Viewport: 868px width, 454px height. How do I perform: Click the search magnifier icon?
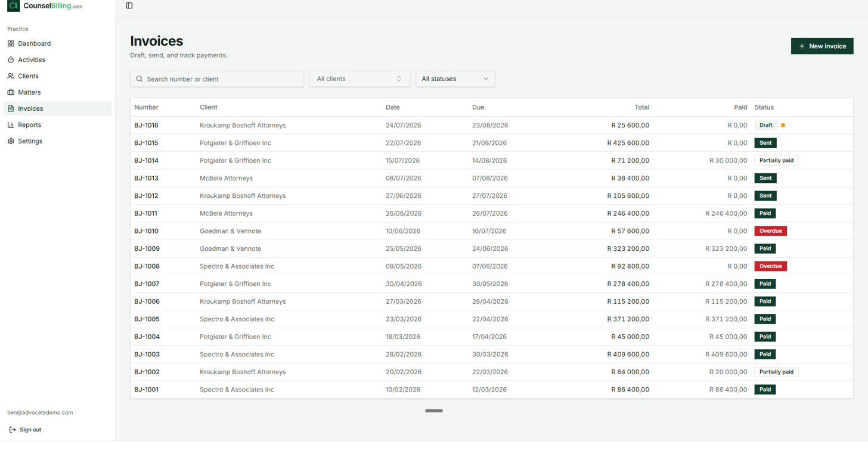pyautogui.click(x=139, y=79)
